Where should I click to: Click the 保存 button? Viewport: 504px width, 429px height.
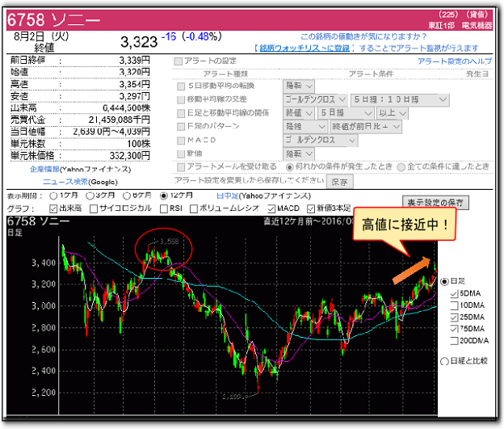click(339, 182)
